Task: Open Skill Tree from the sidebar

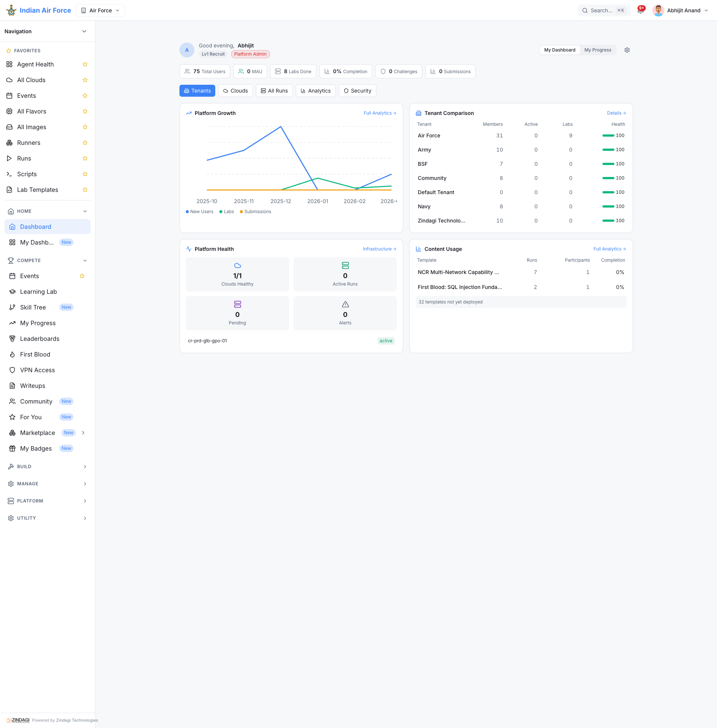Action: point(33,308)
